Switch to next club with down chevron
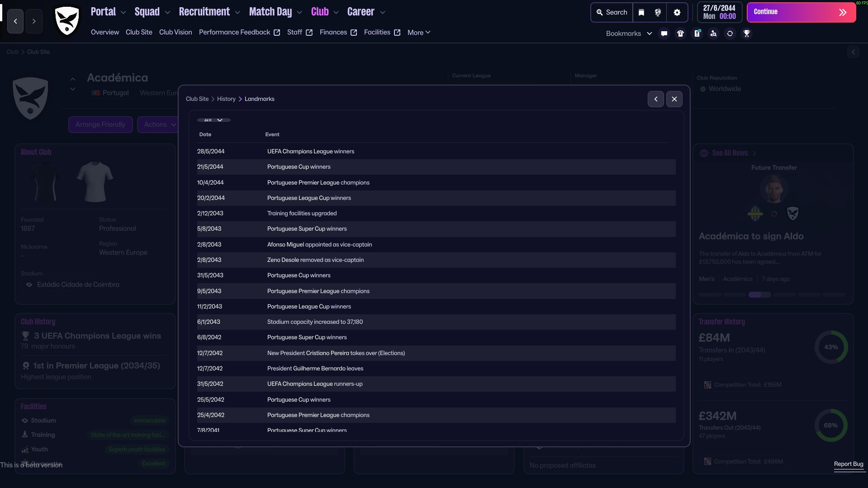The image size is (868, 488). tap(73, 89)
